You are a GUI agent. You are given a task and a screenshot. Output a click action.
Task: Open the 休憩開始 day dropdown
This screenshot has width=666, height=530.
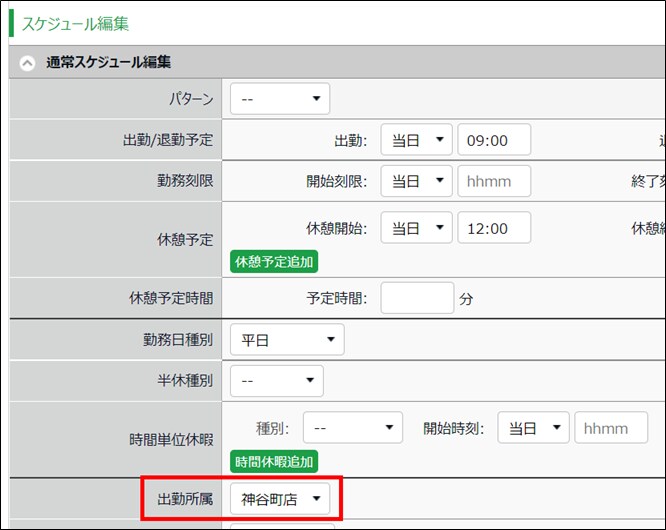(x=416, y=228)
